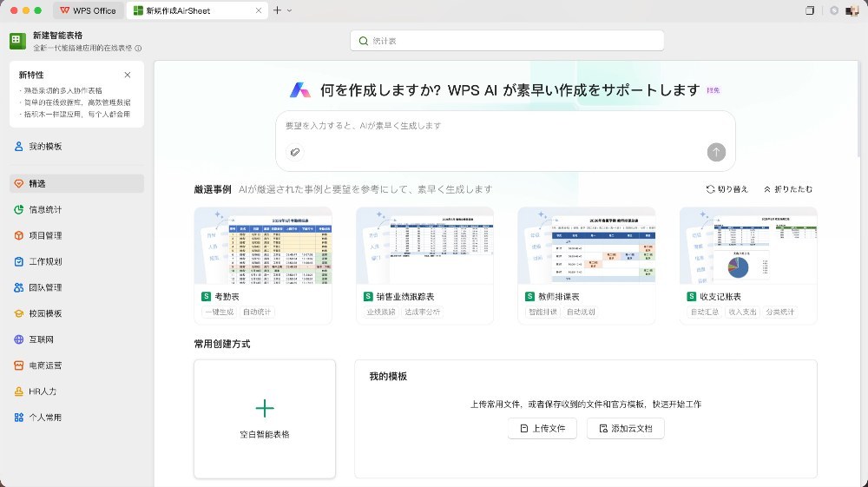
Task: Close the 新特性 notice card
Action: click(x=128, y=75)
